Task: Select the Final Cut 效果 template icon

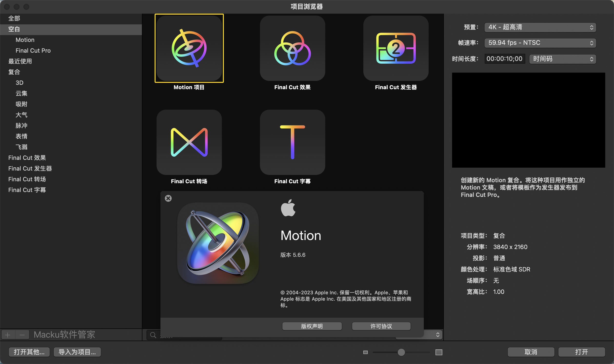Action: click(292, 48)
